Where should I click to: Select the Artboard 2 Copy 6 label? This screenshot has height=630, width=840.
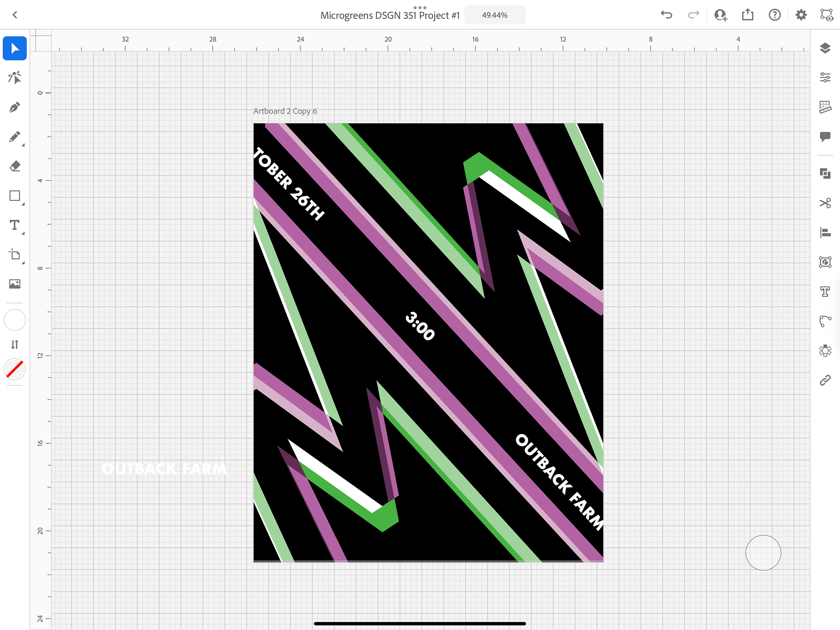[x=285, y=111]
